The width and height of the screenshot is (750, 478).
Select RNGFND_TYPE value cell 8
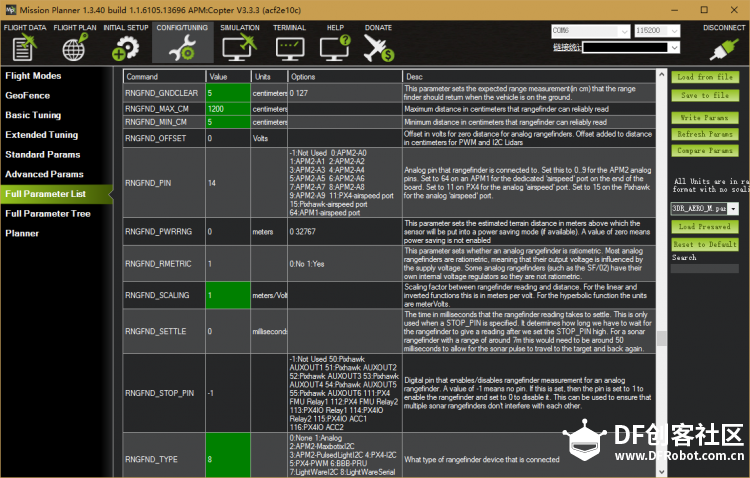228,455
